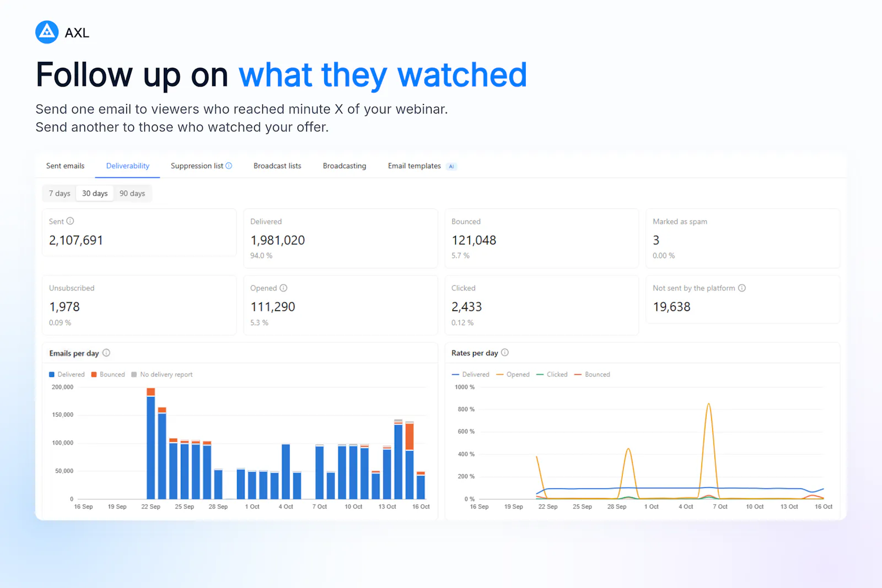Select the 30 days range
The image size is (882, 588).
(x=95, y=193)
